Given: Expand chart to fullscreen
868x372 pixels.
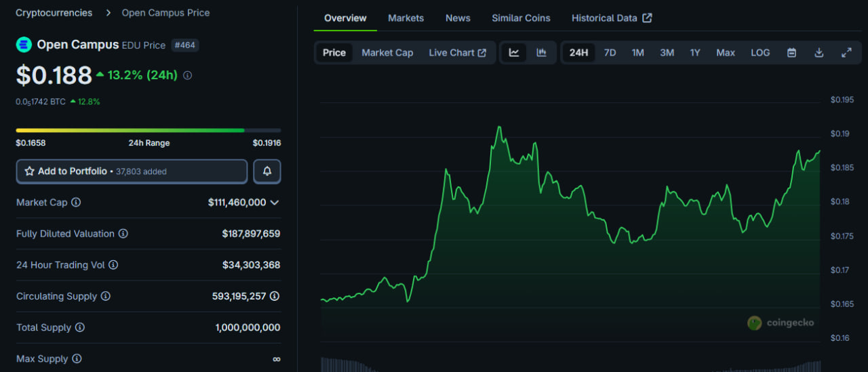Looking at the screenshot, I should coord(846,53).
